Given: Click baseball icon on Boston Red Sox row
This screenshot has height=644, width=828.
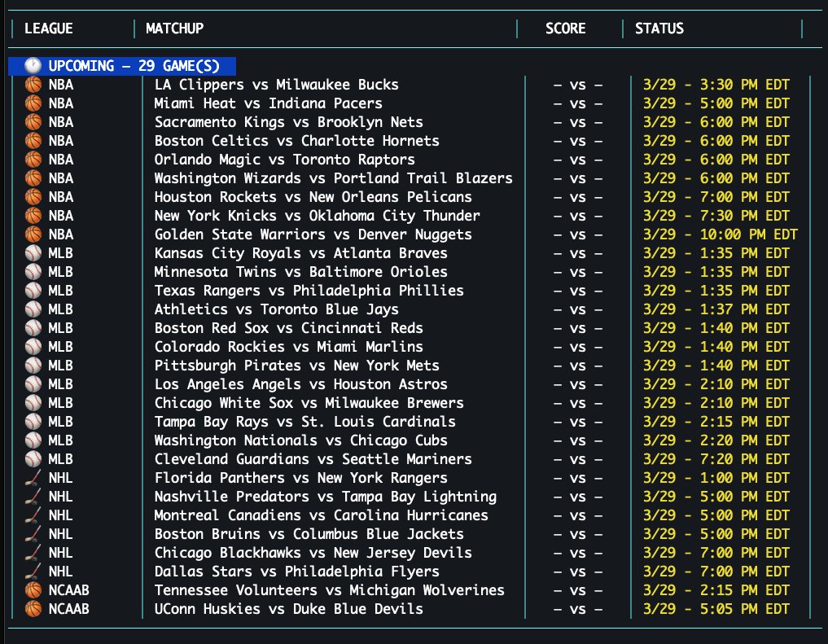Looking at the screenshot, I should coord(33,328).
